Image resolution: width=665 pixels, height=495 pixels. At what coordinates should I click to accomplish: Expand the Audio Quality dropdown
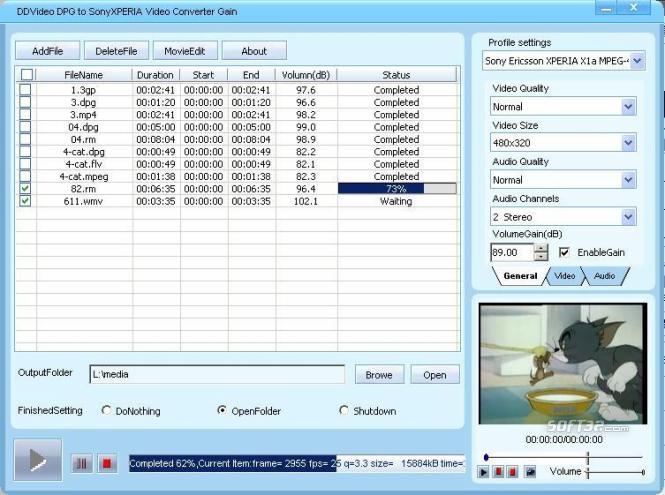[629, 180]
